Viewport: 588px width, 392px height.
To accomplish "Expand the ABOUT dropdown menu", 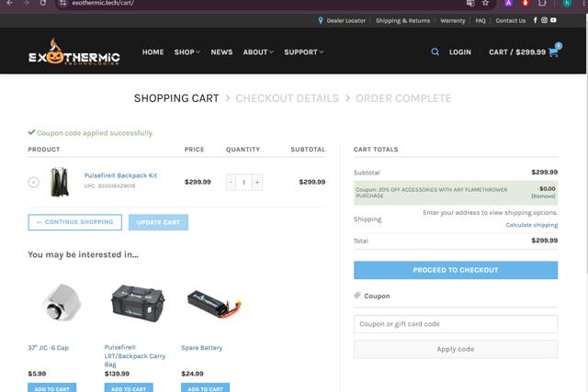I will pos(258,52).
